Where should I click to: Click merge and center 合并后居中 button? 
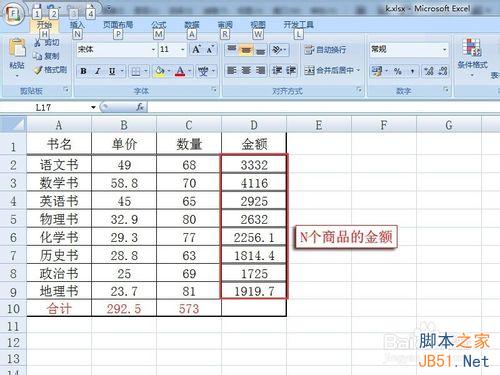[x=329, y=70]
